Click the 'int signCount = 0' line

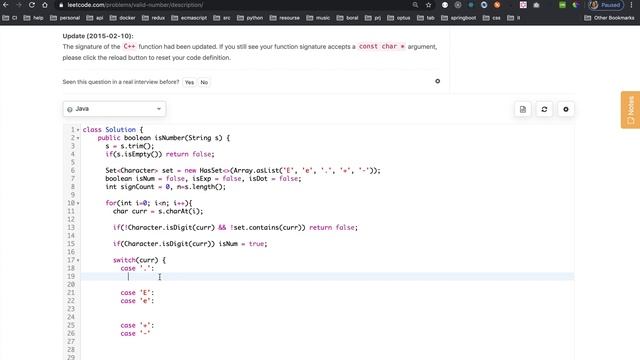pos(165,187)
